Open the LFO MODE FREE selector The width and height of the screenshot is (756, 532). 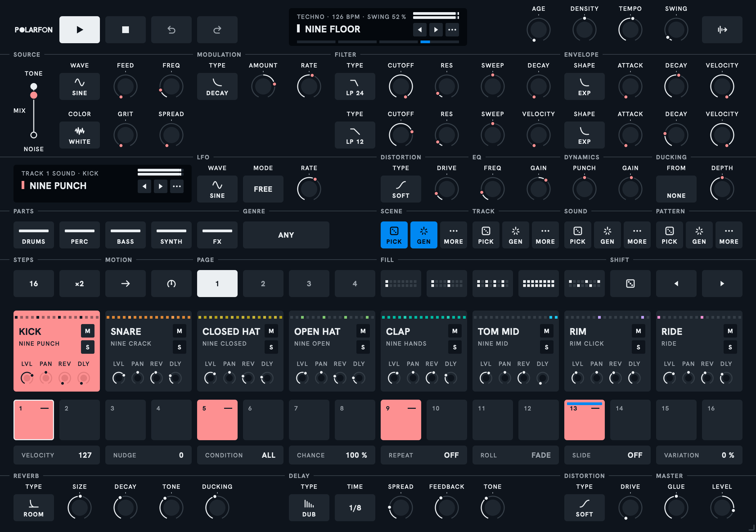[263, 189]
